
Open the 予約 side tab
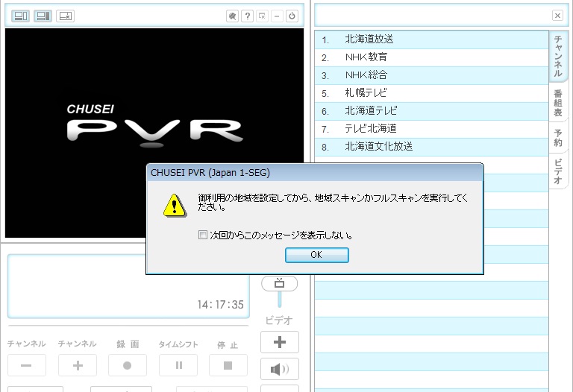[557, 138]
